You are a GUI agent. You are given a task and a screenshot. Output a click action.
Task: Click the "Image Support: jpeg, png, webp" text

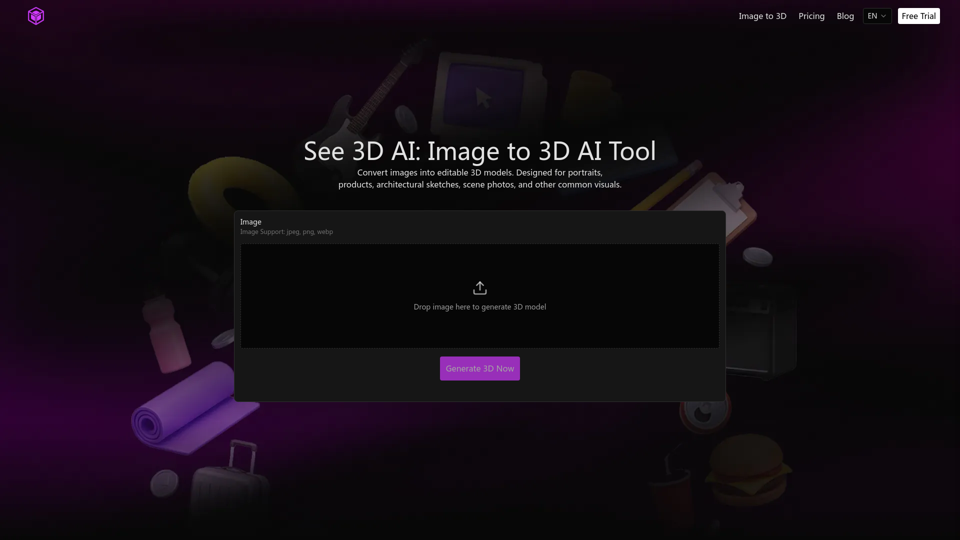(x=286, y=232)
